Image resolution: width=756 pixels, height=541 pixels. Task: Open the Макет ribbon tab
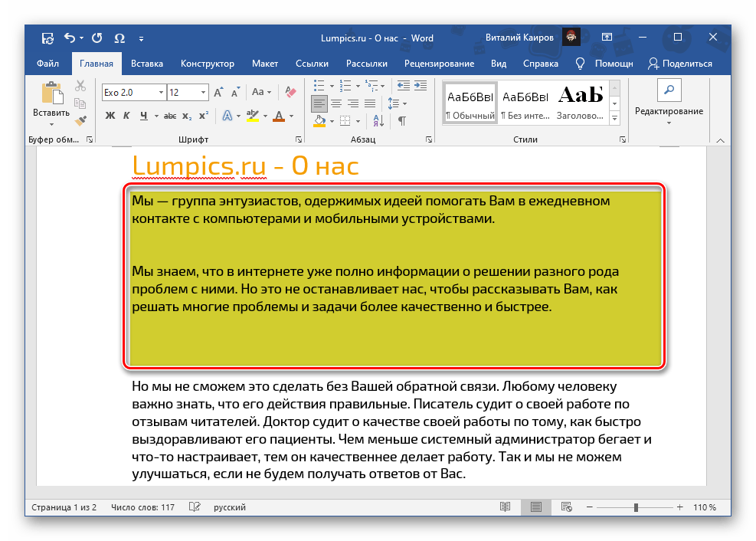pos(265,64)
